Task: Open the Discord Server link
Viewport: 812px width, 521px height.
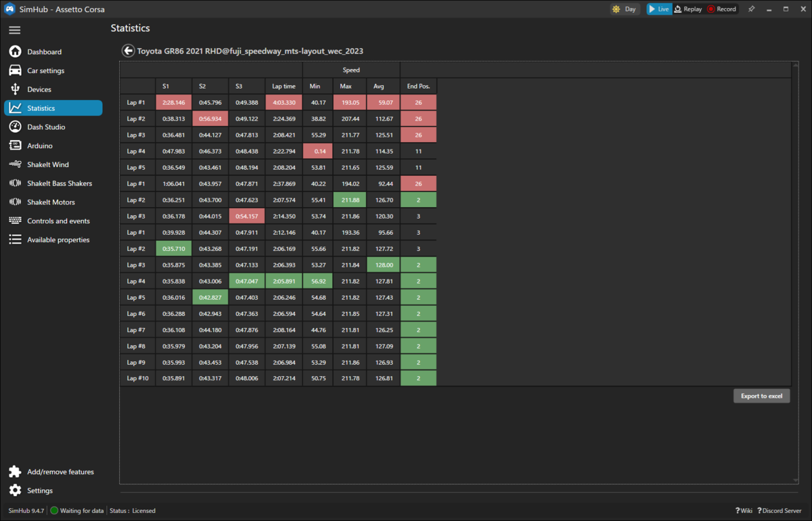Action: click(x=779, y=511)
